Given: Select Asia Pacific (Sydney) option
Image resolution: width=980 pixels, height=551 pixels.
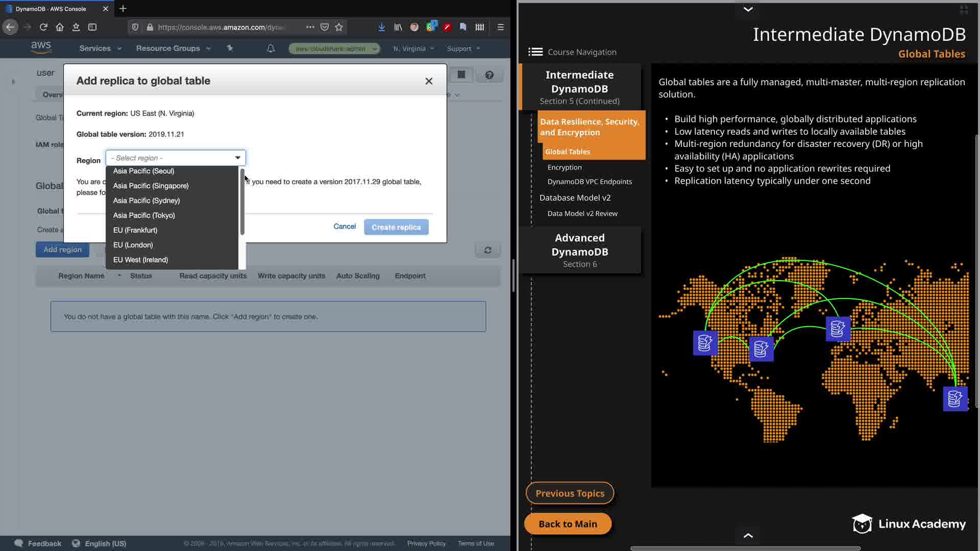Looking at the screenshot, I should coord(146,201).
